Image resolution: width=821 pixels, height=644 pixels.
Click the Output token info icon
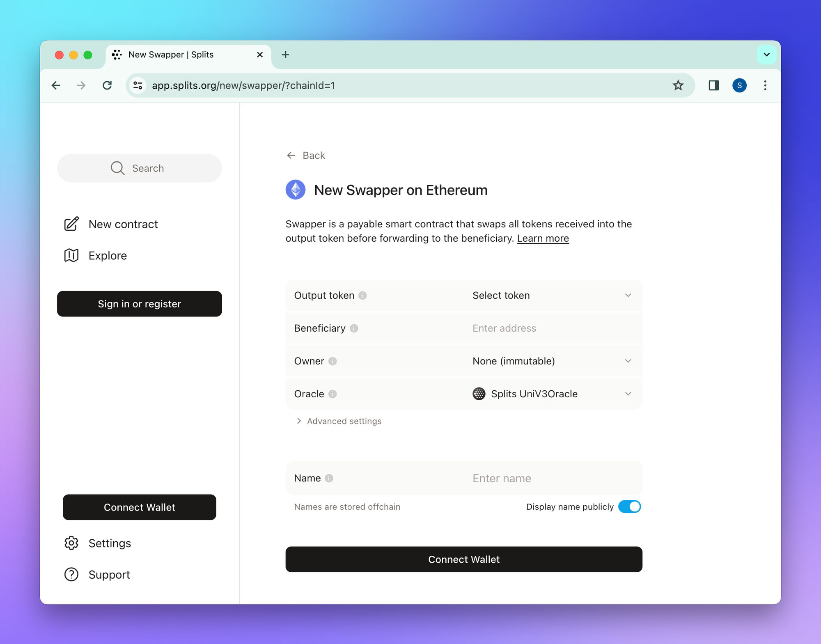tap(362, 296)
